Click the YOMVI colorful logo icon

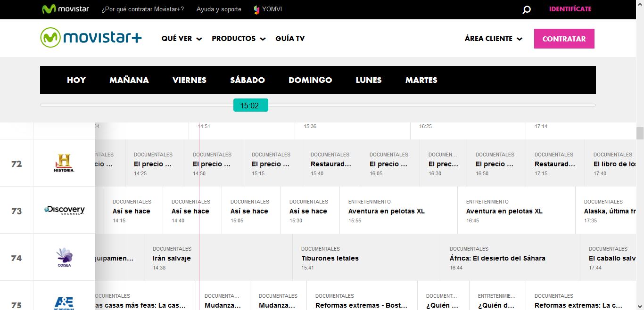pyautogui.click(x=256, y=9)
